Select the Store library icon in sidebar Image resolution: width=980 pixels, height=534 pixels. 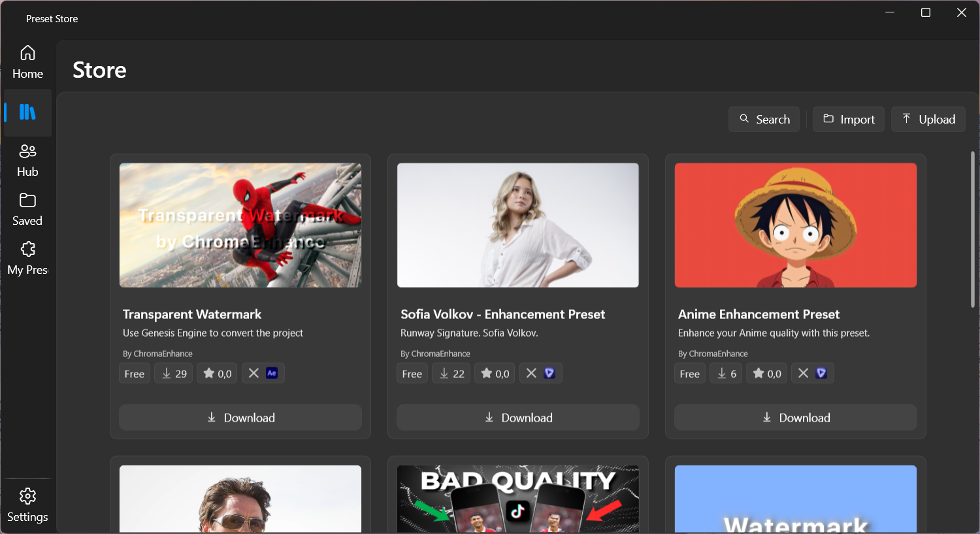tap(27, 112)
